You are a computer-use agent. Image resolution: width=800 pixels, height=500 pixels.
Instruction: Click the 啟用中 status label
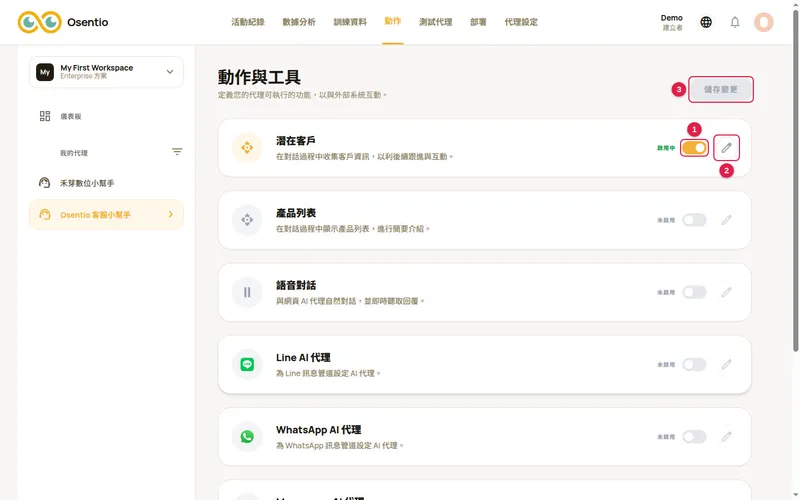[666, 148]
